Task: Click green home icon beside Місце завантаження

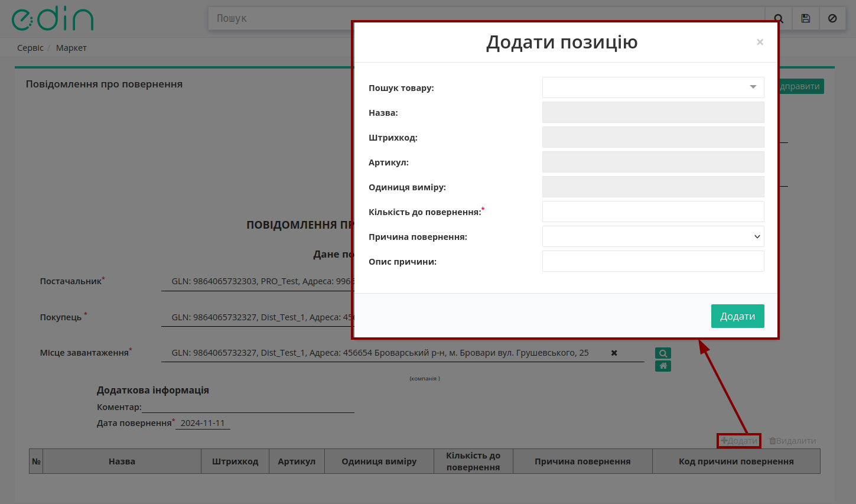Action: click(663, 366)
